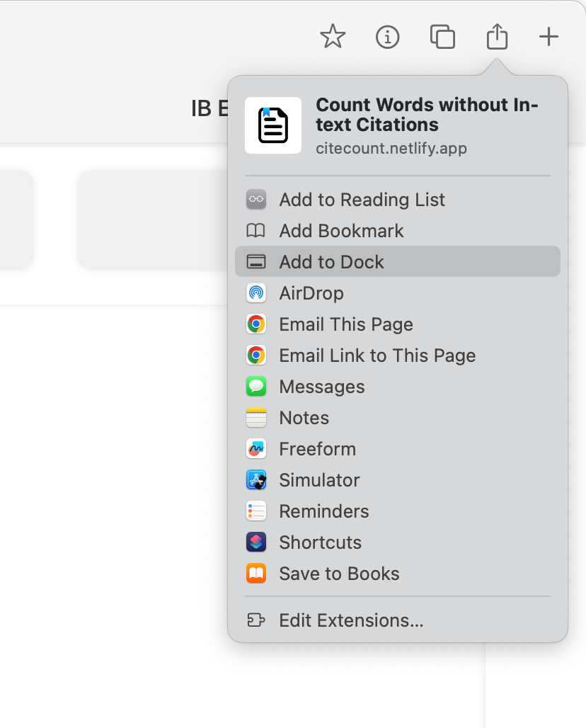Screen dimensions: 586x728
Task: Share to Simulator
Action: 398,479
